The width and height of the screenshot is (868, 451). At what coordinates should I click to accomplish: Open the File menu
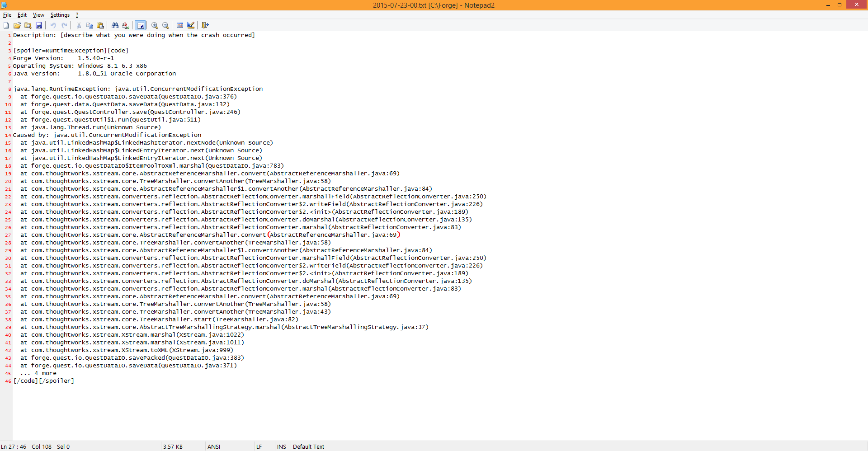tap(7, 15)
